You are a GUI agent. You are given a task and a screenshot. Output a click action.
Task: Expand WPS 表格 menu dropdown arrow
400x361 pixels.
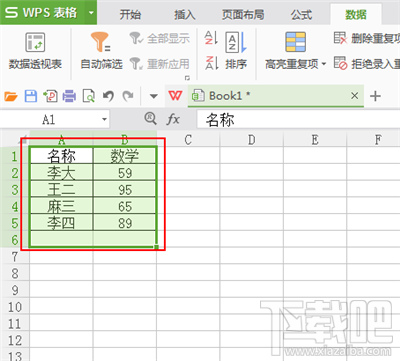[91, 13]
